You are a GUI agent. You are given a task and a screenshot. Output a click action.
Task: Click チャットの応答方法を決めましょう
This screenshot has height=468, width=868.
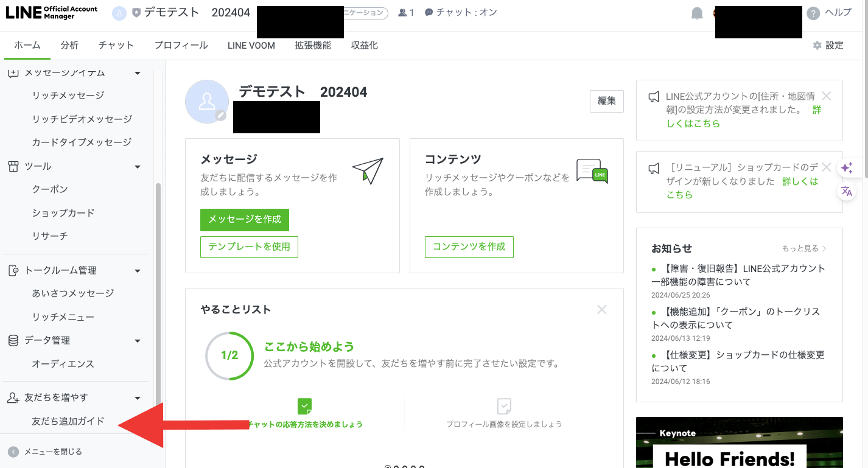click(305, 424)
